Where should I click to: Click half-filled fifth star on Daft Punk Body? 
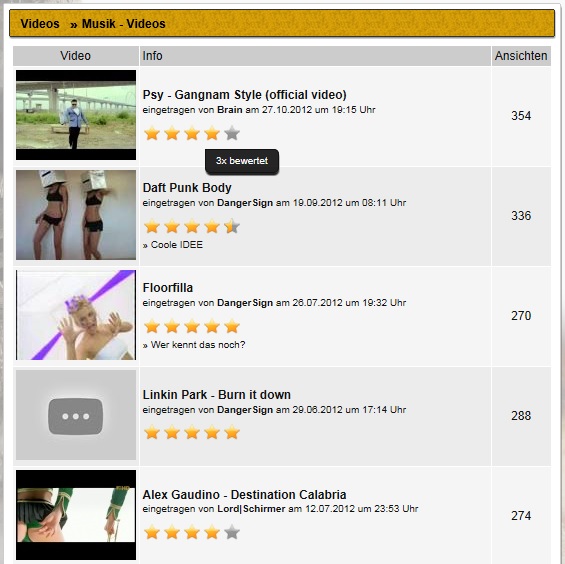pyautogui.click(x=232, y=227)
